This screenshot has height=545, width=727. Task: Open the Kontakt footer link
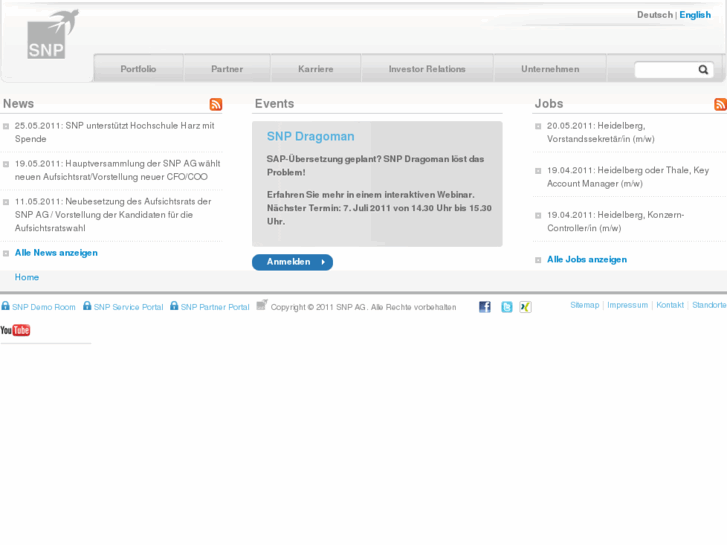pyautogui.click(x=670, y=305)
